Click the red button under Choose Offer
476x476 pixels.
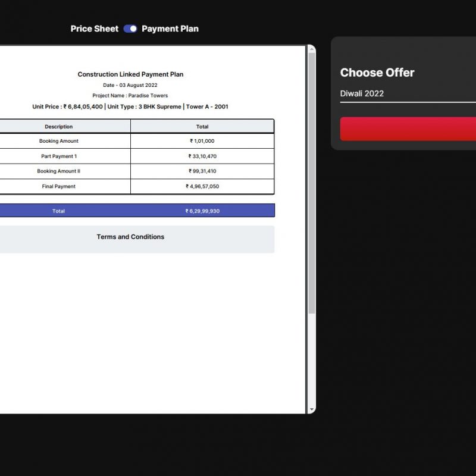coord(408,129)
